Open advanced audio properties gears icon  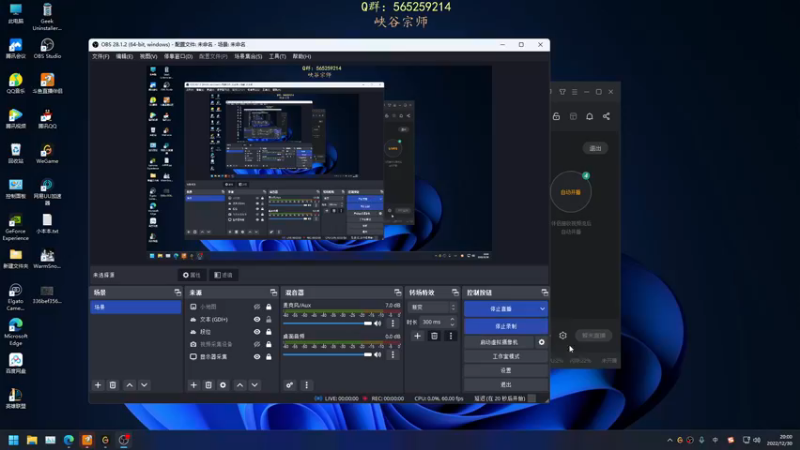289,385
